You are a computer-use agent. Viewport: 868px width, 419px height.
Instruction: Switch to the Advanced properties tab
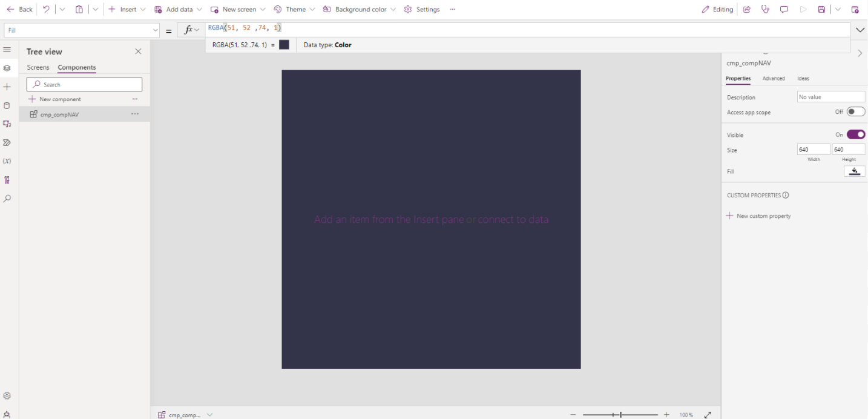point(773,78)
